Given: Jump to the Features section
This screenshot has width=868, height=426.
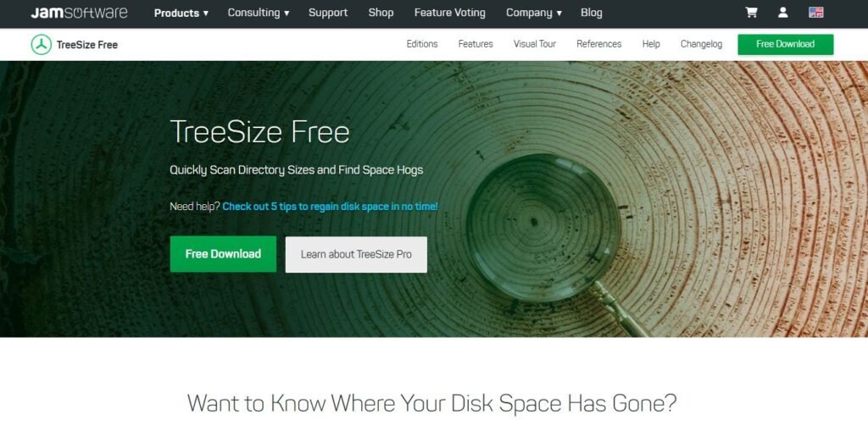Looking at the screenshot, I should coord(476,44).
